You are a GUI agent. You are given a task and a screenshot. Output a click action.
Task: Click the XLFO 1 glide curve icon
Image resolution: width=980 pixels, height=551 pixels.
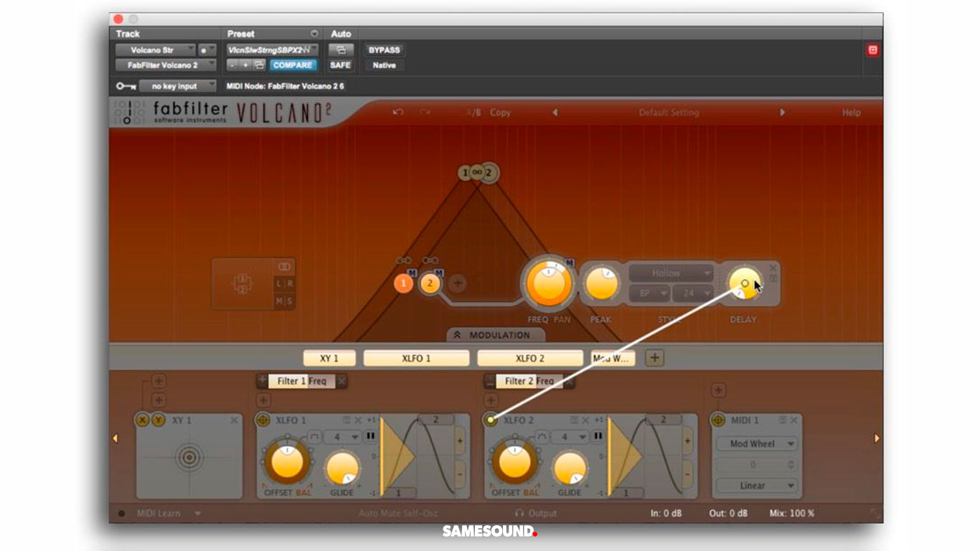point(314,437)
